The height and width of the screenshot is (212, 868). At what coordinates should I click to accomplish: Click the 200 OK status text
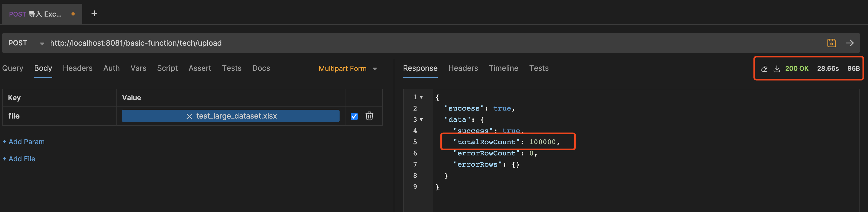point(797,68)
